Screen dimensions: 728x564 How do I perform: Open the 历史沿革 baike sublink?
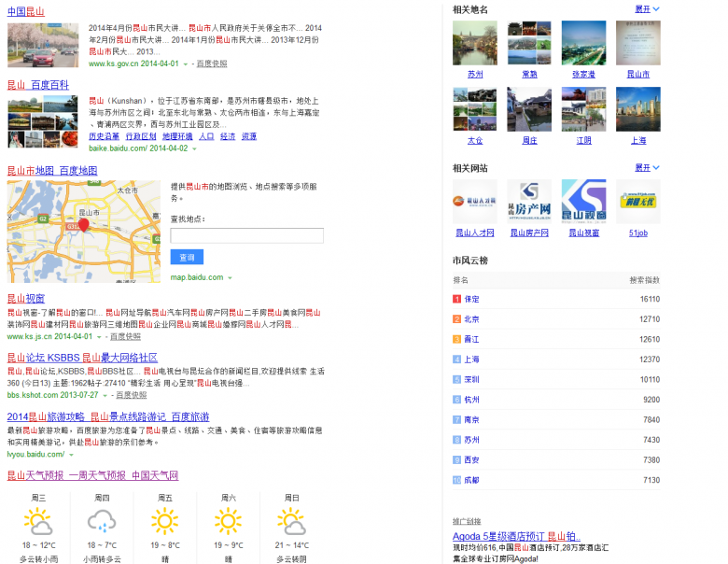(104, 136)
